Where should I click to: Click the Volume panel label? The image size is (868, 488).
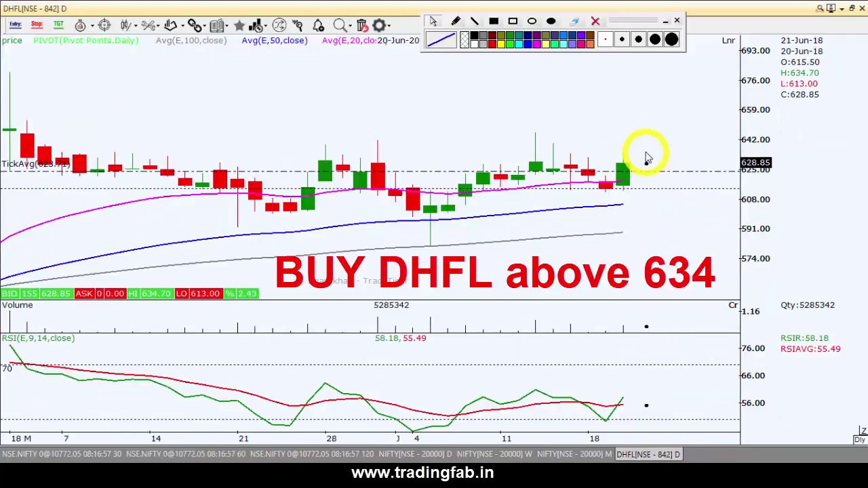point(18,305)
